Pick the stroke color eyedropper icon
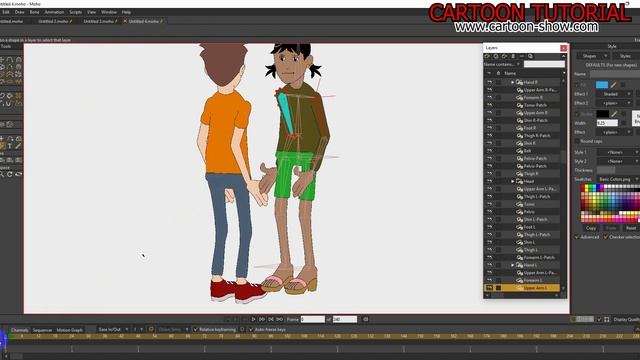The height and width of the screenshot is (360, 640). coord(614,114)
